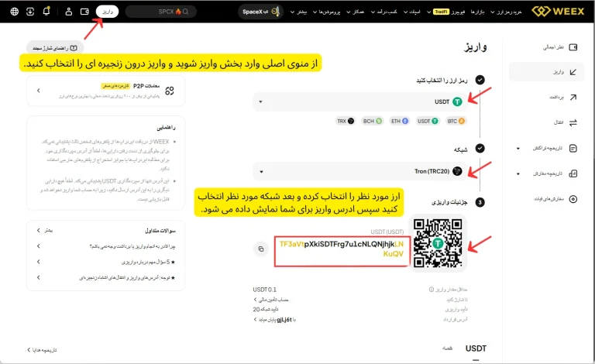Open the فیوچرز TradFi menu
Screen dimensions: 595x364
[x=446, y=12]
